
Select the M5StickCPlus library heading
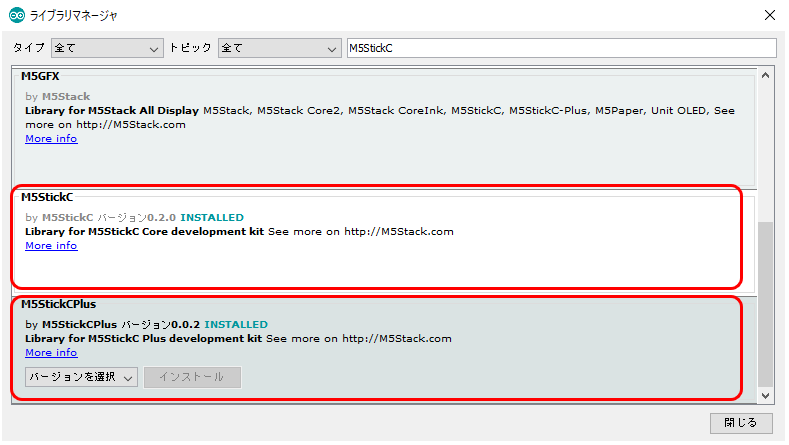[58, 304]
